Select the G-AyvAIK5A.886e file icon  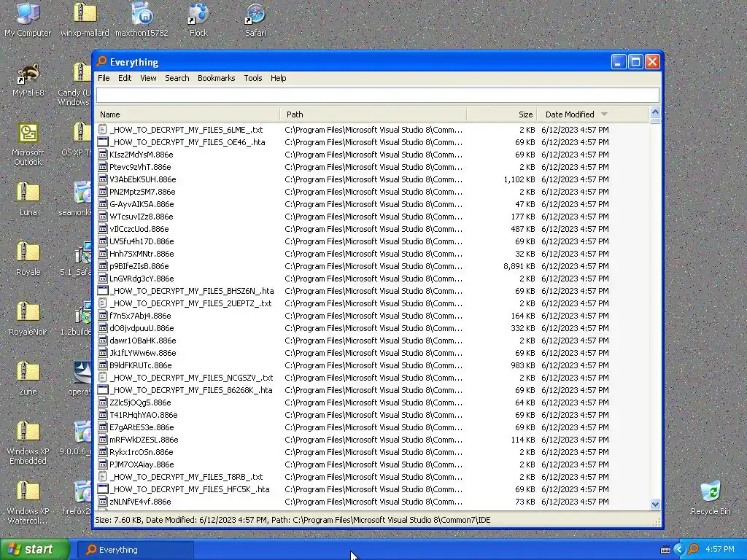[x=102, y=204]
